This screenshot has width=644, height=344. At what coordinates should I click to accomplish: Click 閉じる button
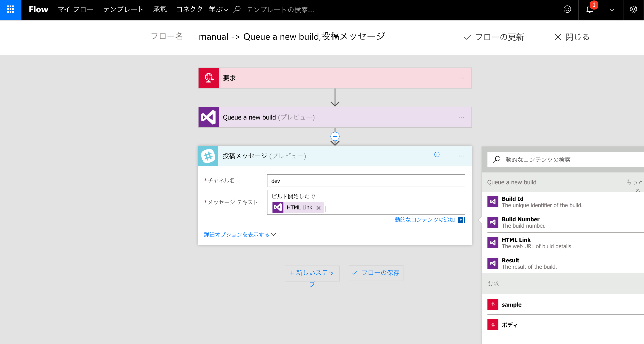(x=572, y=37)
